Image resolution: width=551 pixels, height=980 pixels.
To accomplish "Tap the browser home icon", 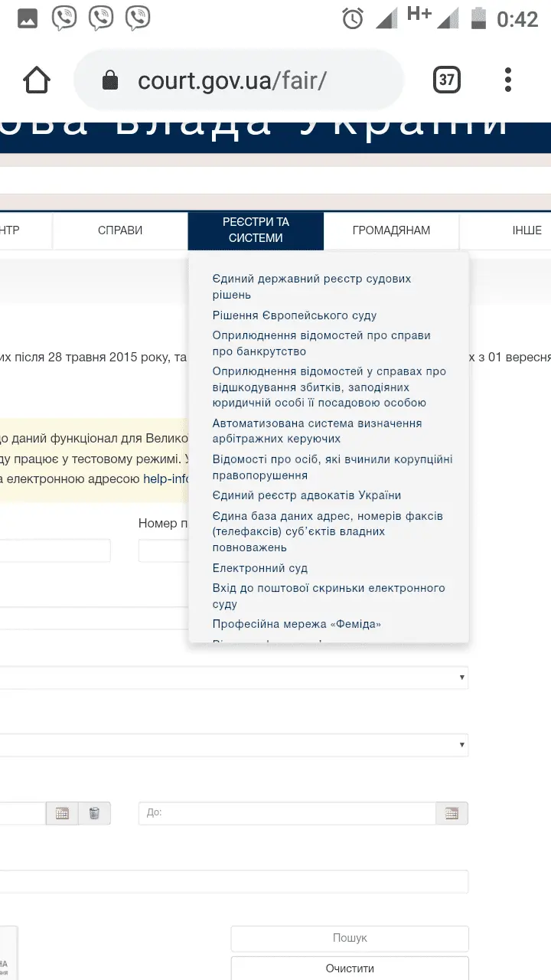I will [x=37, y=80].
